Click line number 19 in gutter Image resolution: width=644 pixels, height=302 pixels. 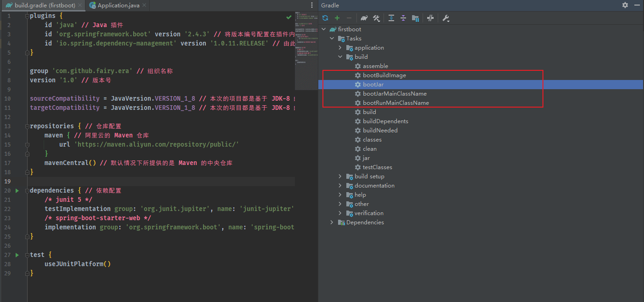(x=7, y=181)
